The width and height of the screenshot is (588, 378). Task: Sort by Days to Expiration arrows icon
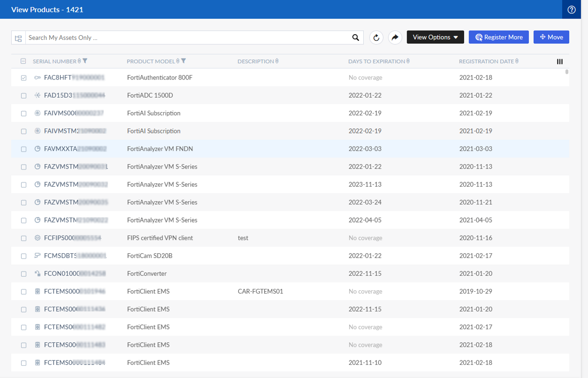[x=408, y=61]
